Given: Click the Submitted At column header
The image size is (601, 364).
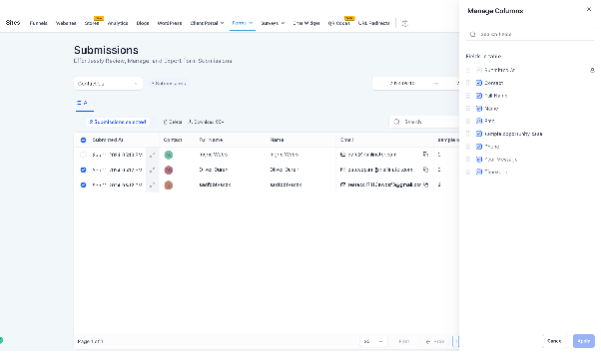Looking at the screenshot, I should [108, 140].
